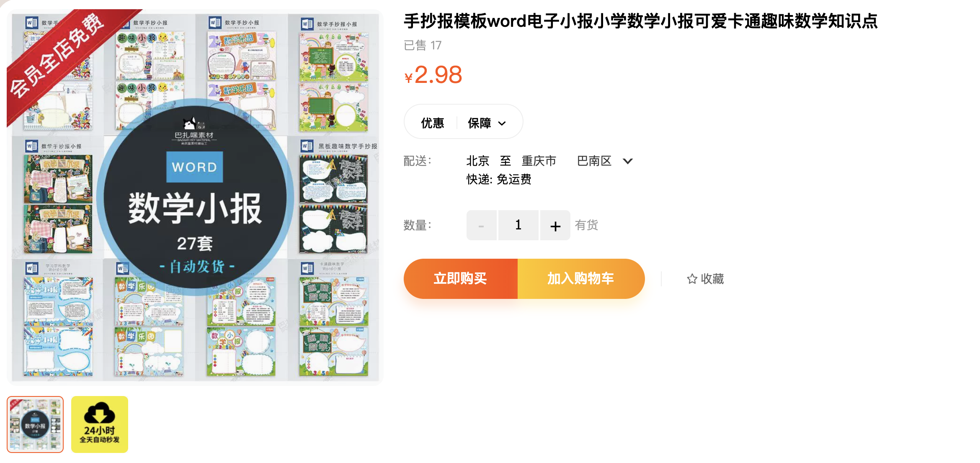Click the quantity input field showing 1

[x=518, y=225]
